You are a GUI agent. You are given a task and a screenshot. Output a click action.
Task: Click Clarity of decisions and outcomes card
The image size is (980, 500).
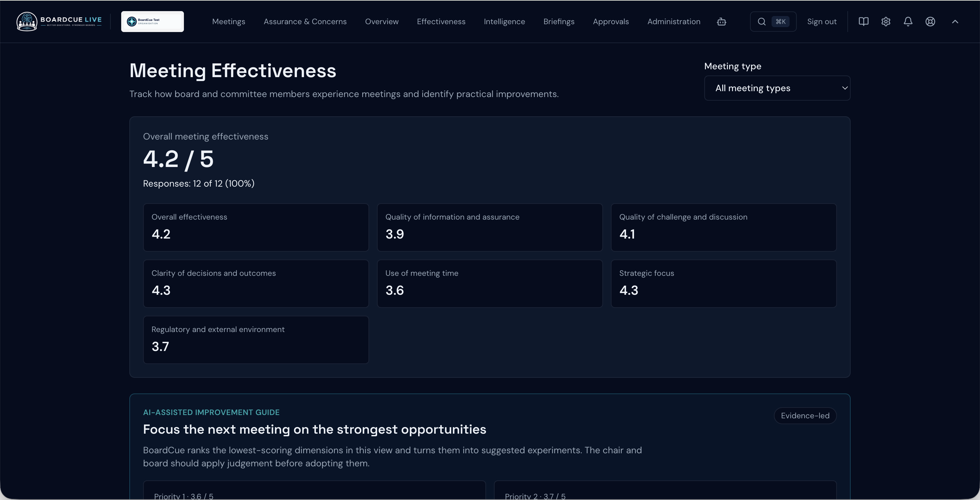pos(256,283)
